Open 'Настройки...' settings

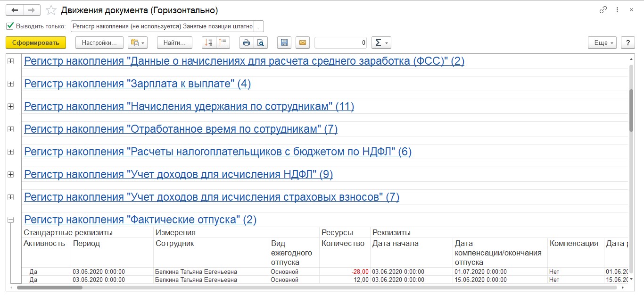99,42
